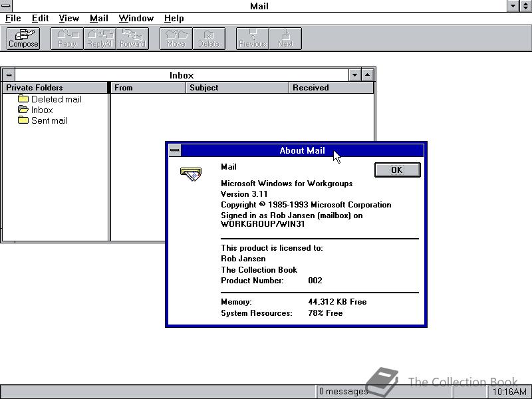Click "The Collection Book" license line in dialog
Image resolution: width=532 pixels, height=399 pixels.
[259, 270]
